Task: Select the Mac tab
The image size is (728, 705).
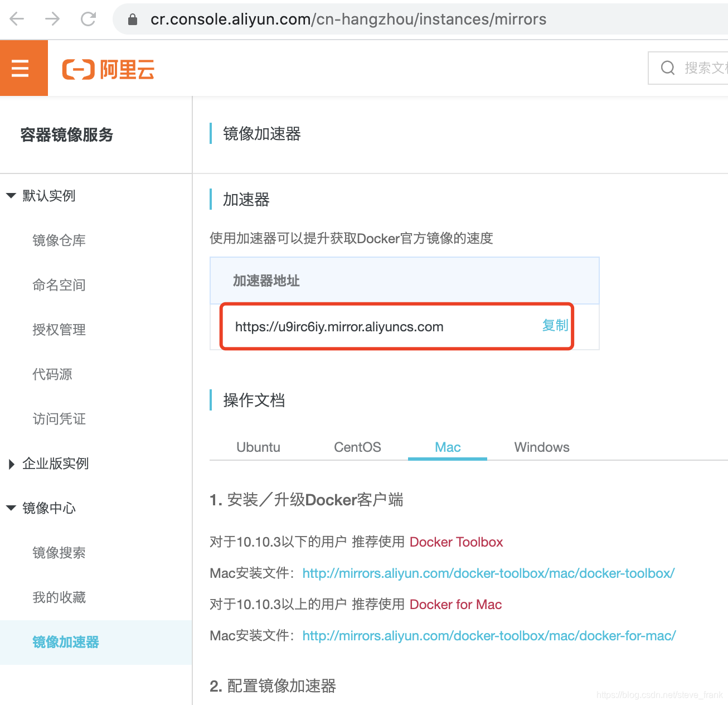Action: tap(448, 447)
